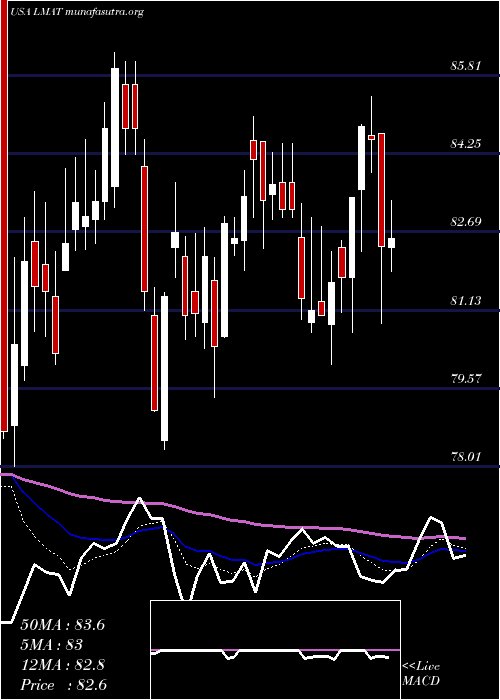Click the Live MACD label
The image size is (500, 700).
pyautogui.click(x=421, y=674)
